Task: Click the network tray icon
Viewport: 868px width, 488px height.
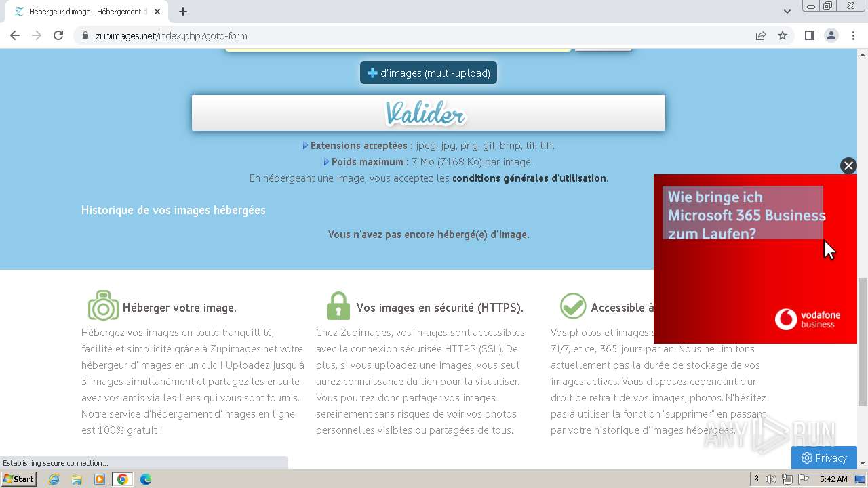Action: [x=787, y=479]
